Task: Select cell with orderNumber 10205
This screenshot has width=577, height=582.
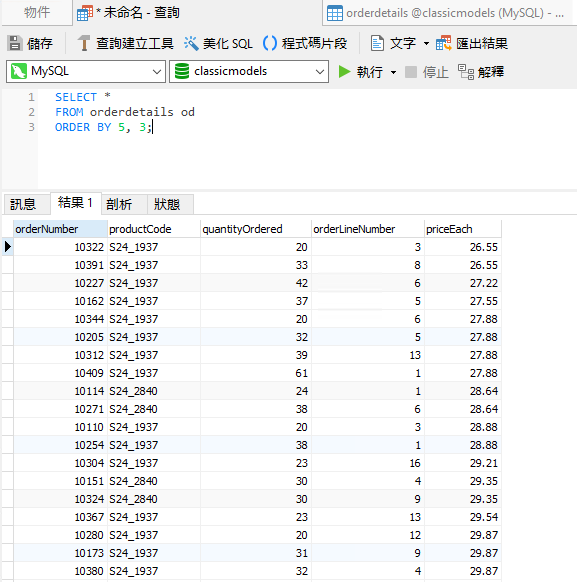Action: click(60, 337)
